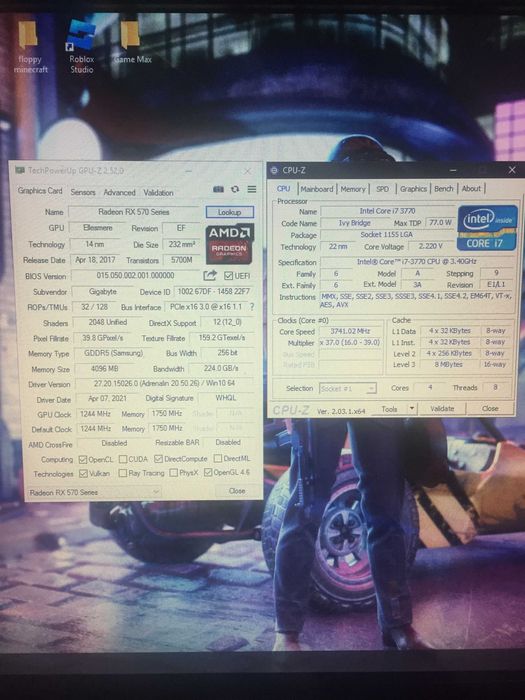Click the Intel Core i7 logo
The height and width of the screenshot is (700, 525).
tap(487, 228)
